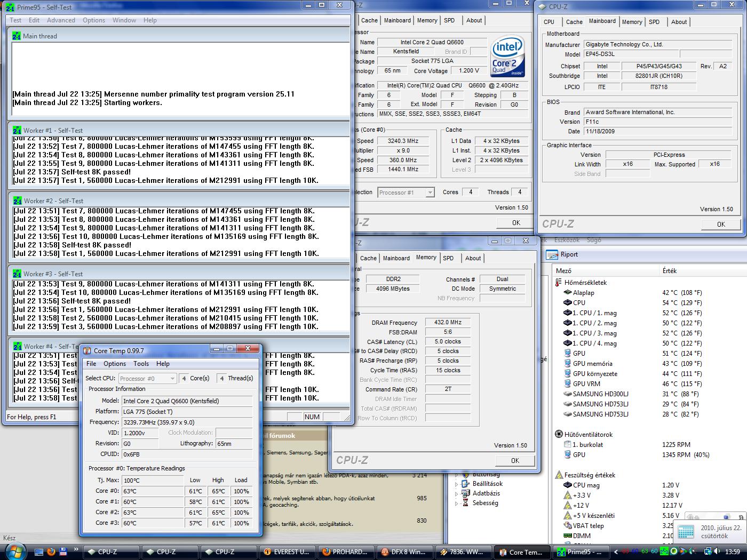Click OK in the CPU-Z processor window
This screenshot has height=560, width=747.
tap(516, 223)
